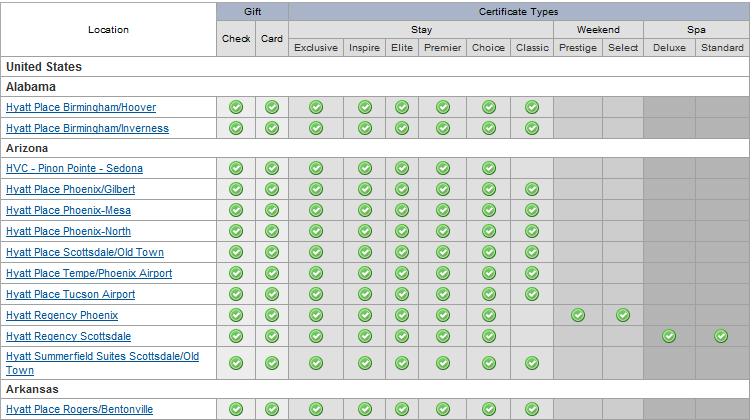The image size is (753, 420).
Task: Click the Weekend group header
Action: click(598, 30)
